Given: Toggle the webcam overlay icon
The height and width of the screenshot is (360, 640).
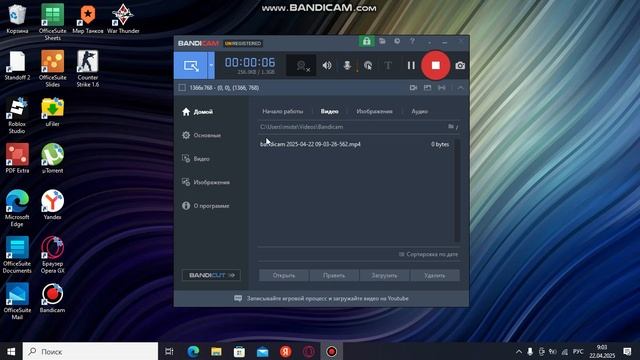Looking at the screenshot, I should click(301, 66).
